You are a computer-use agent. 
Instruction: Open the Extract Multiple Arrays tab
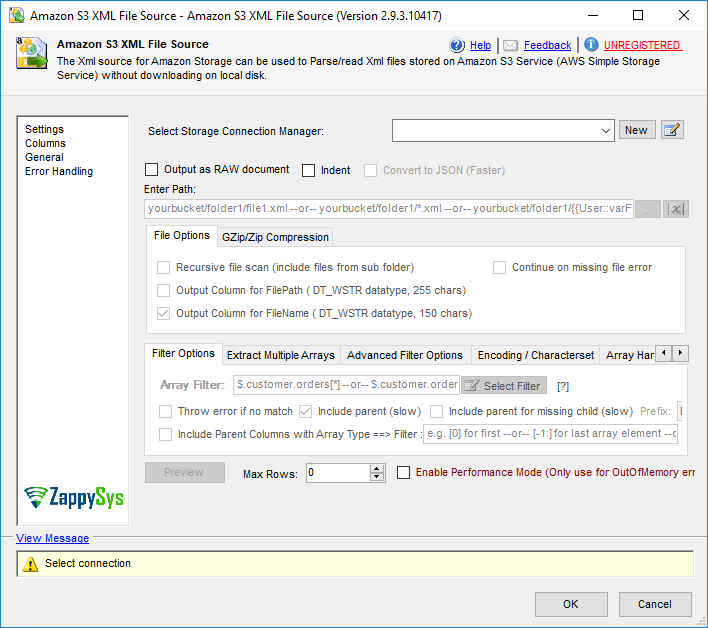tap(281, 356)
